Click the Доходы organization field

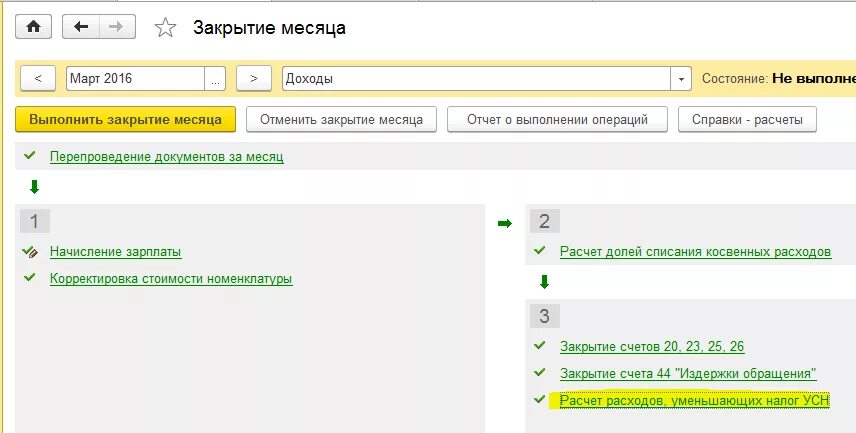point(476,79)
